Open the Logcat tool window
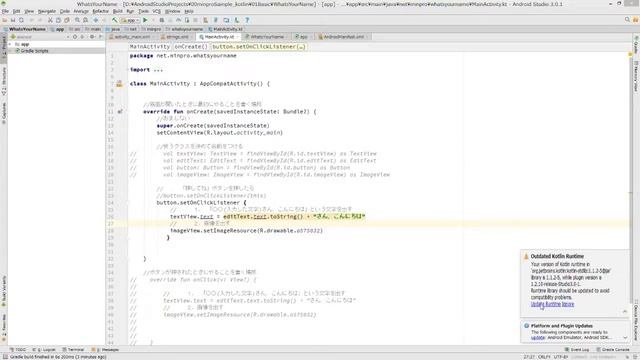This screenshot has height=360, width=640. pos(44,350)
